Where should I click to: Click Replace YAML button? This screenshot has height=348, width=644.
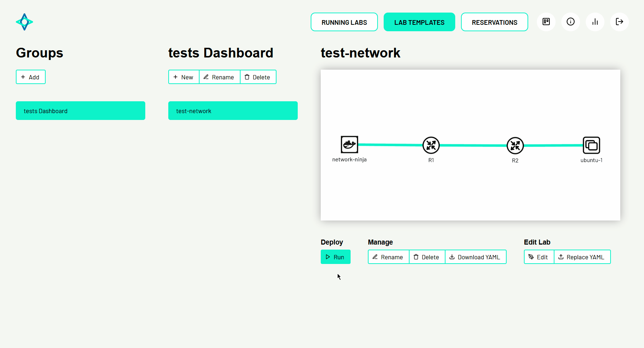(582, 257)
